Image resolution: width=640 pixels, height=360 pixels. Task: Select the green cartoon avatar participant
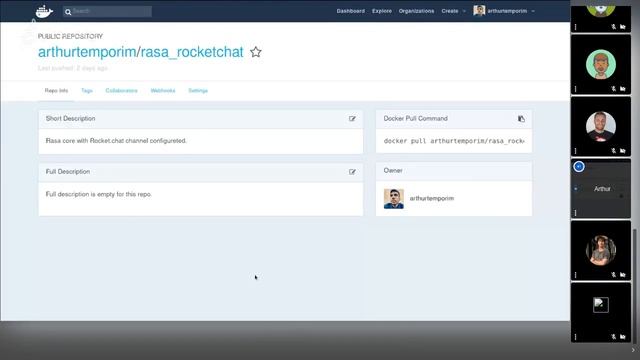(601, 64)
